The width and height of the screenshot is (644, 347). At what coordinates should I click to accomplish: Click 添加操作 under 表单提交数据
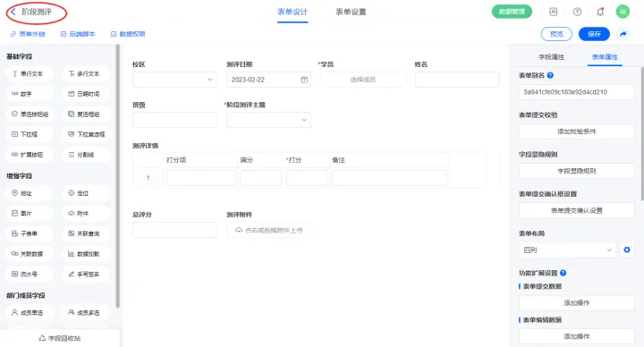(577, 303)
